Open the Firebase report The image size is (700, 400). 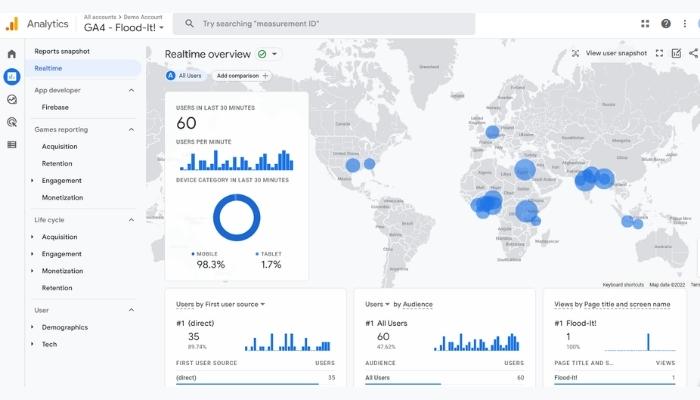tap(55, 107)
